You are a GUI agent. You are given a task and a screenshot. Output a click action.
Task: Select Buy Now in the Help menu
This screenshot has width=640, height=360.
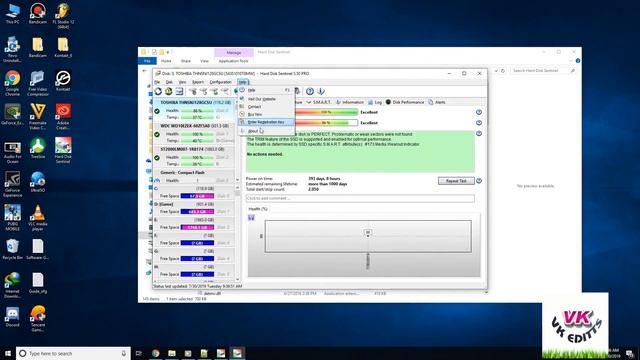pos(267,114)
